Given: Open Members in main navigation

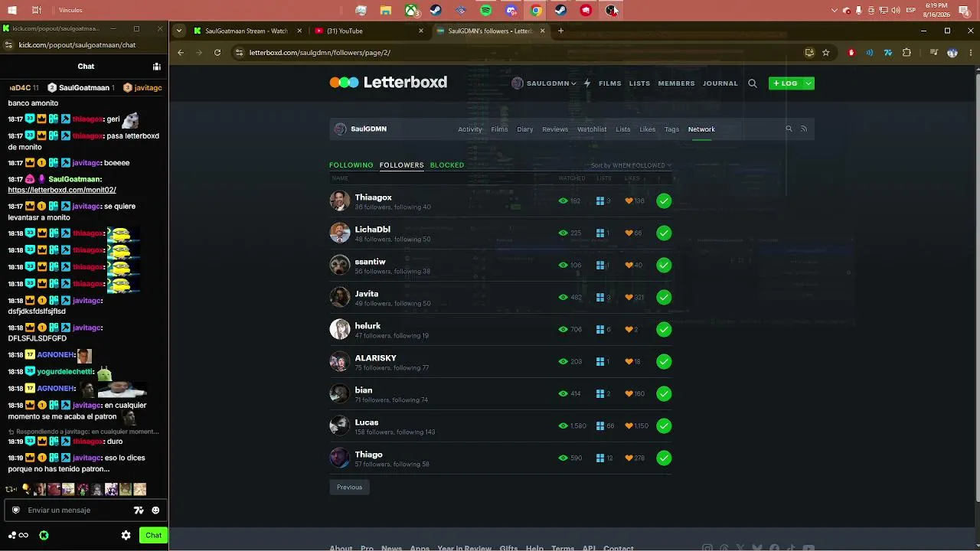Looking at the screenshot, I should coord(677,83).
